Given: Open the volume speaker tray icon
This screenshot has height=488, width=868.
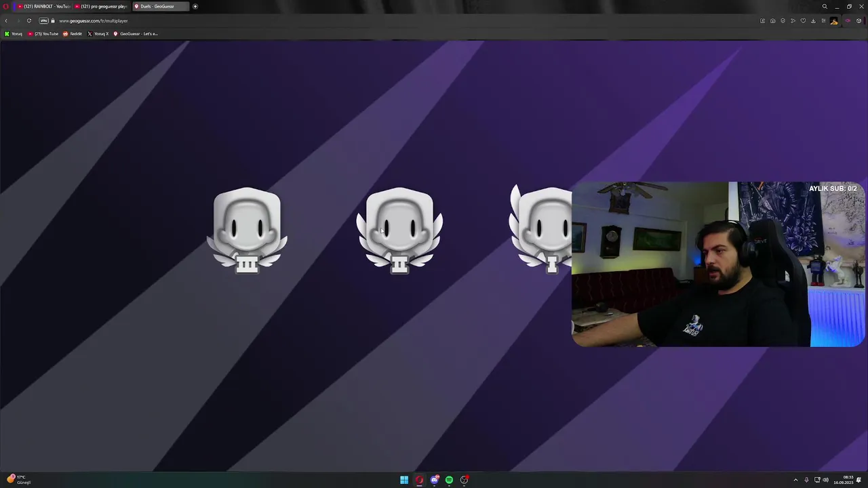Looking at the screenshot, I should (x=825, y=480).
